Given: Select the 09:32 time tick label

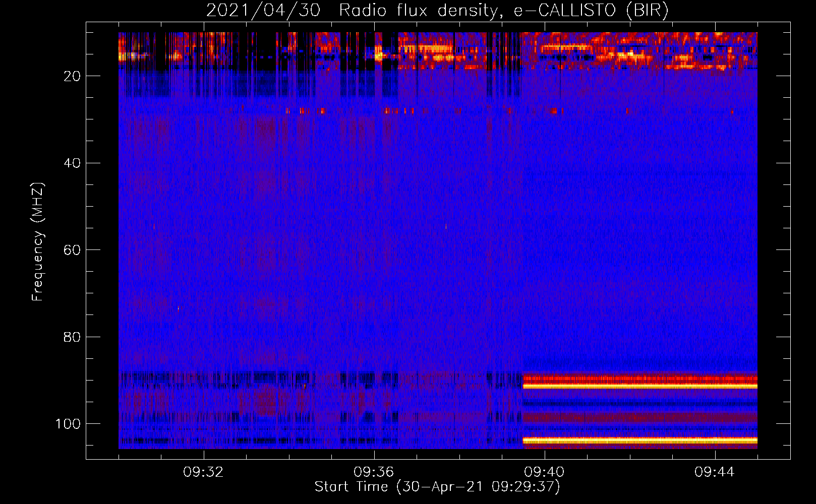Looking at the screenshot, I should click(204, 472).
